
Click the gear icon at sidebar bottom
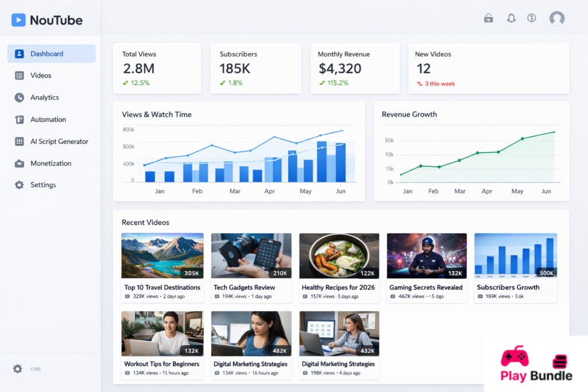click(18, 368)
